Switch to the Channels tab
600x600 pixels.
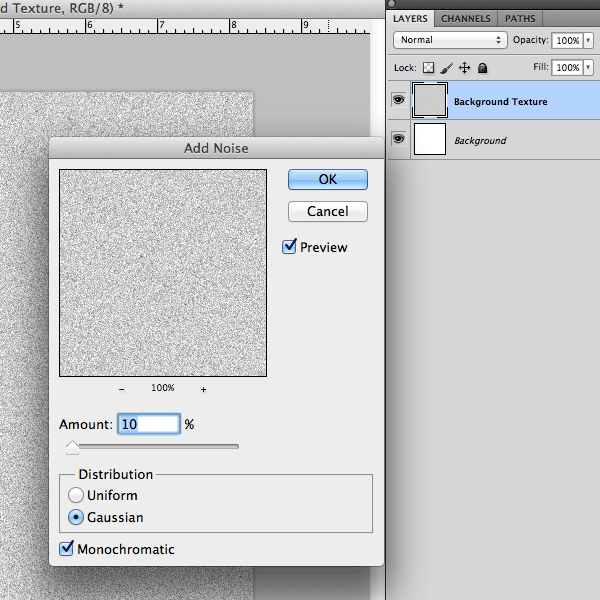click(x=466, y=18)
